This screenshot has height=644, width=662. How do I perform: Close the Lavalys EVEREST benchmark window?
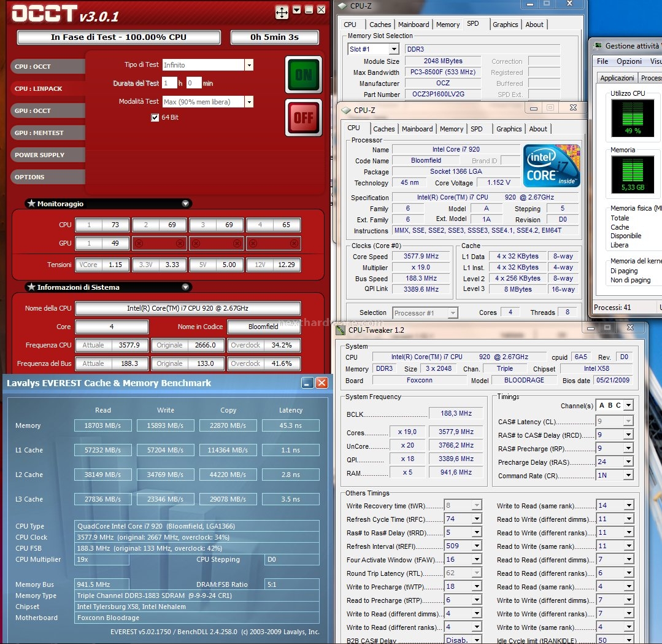click(321, 383)
